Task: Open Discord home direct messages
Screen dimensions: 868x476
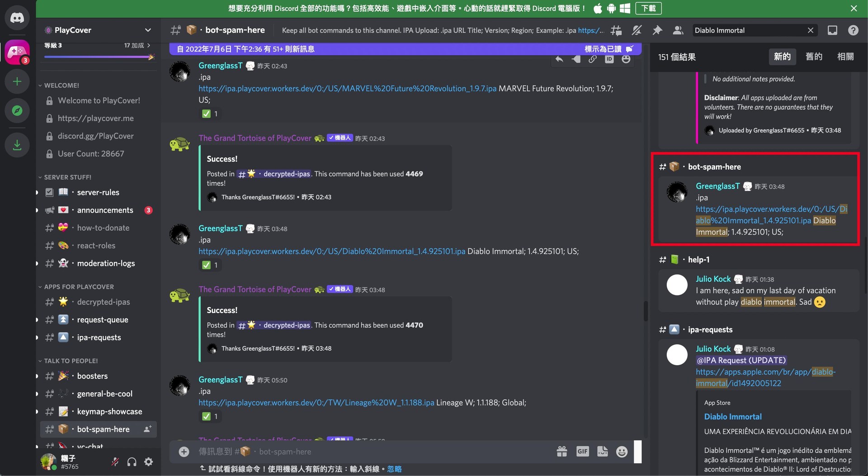Action: tap(17, 18)
